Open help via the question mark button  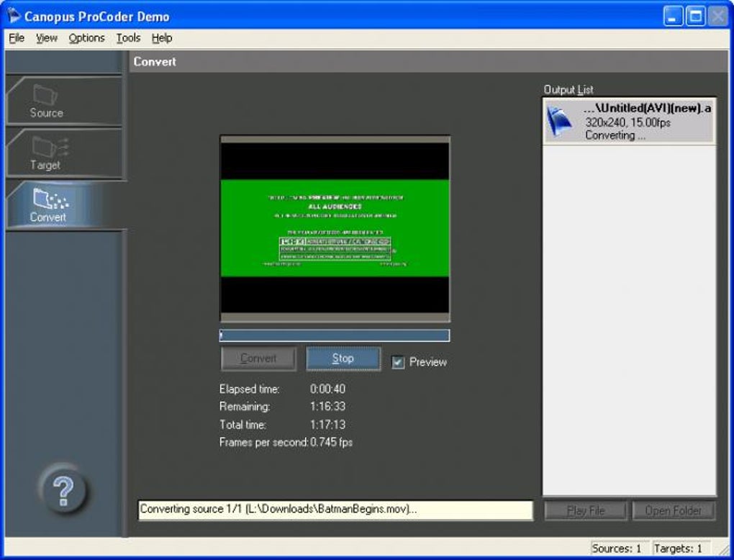pos(63,489)
